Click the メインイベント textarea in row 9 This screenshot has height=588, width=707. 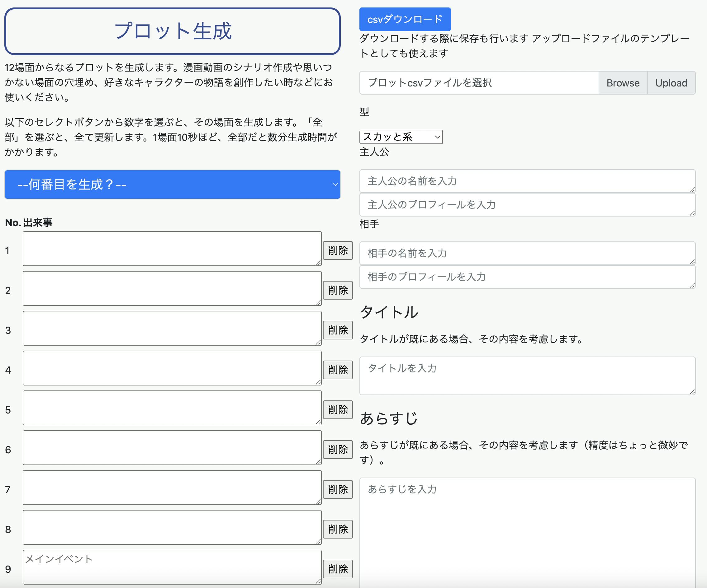pyautogui.click(x=172, y=567)
